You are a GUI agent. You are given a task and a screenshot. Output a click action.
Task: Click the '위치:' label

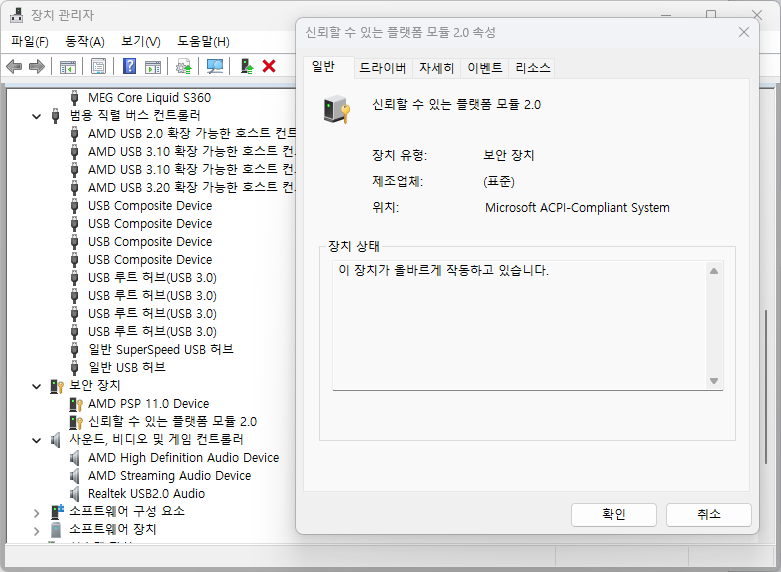386,207
